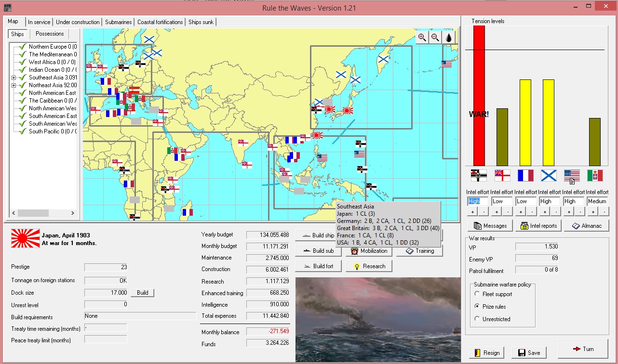Increase intel effort on Germany

pos(473,212)
